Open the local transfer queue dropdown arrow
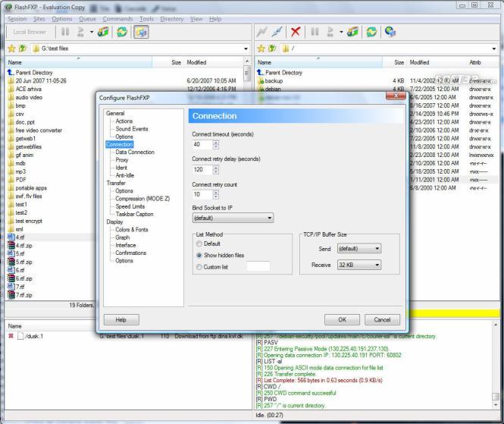This screenshot has height=424, width=504. (x=92, y=32)
